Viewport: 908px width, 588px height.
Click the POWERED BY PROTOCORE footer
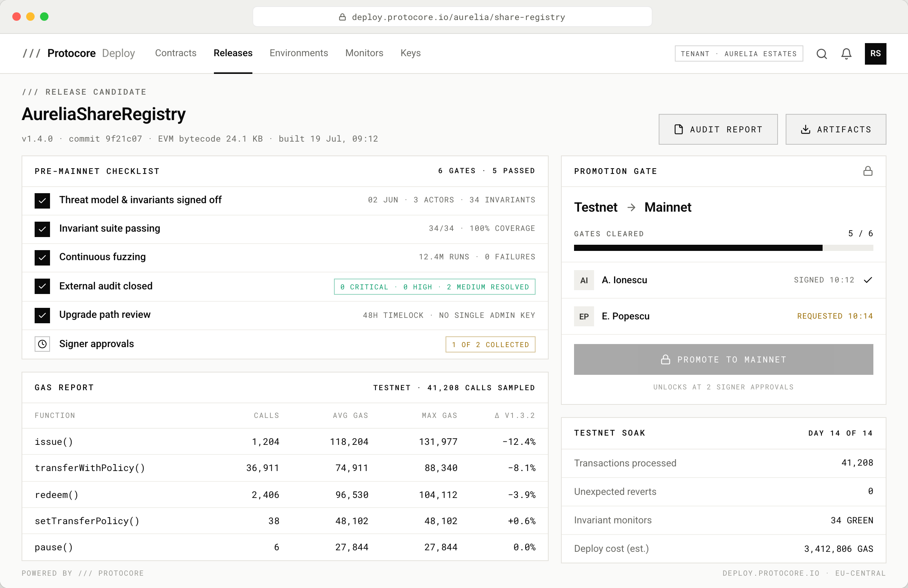pyautogui.click(x=83, y=573)
